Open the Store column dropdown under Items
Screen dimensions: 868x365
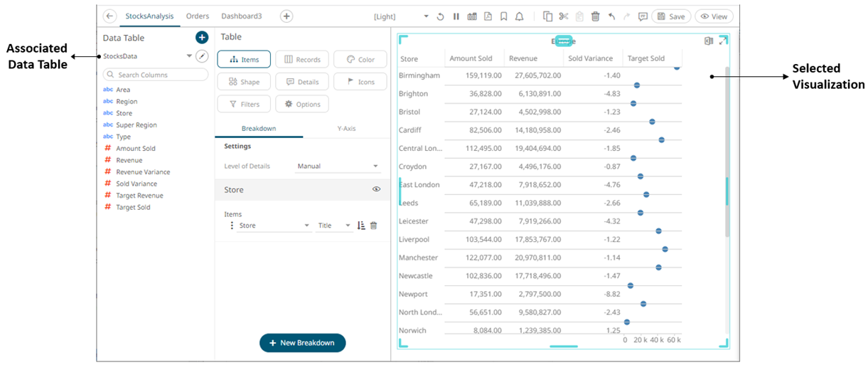[x=274, y=226]
